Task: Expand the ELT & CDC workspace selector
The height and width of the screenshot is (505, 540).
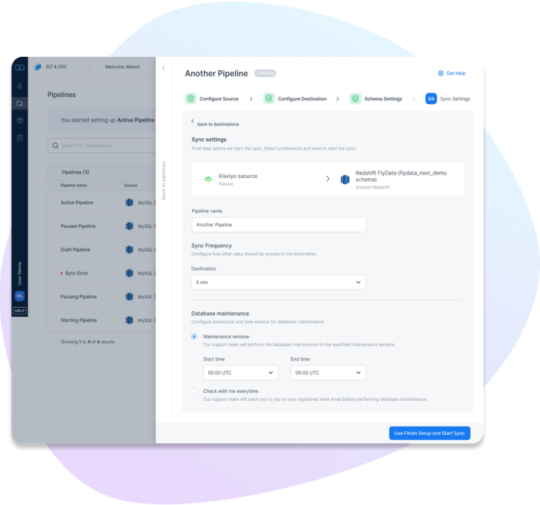Action: [x=63, y=67]
